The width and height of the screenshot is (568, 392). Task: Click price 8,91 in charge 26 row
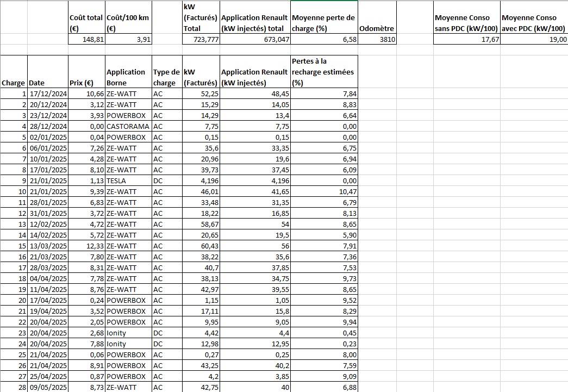pos(86,365)
